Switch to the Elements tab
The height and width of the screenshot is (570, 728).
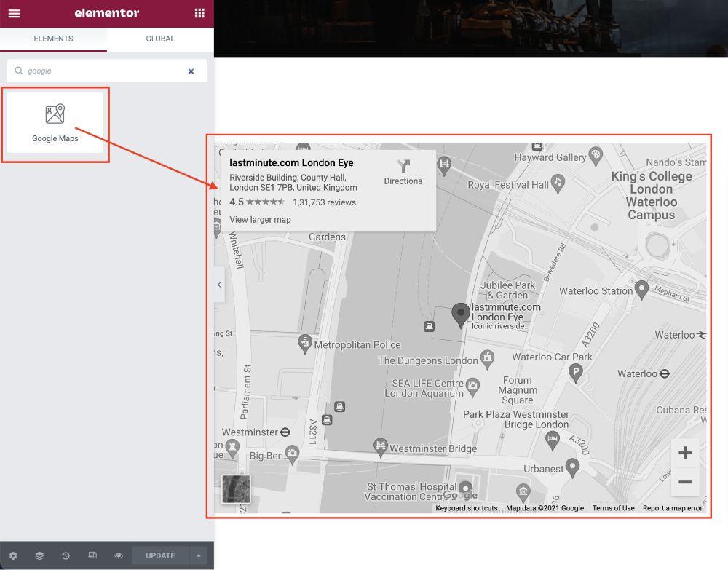[x=53, y=39]
